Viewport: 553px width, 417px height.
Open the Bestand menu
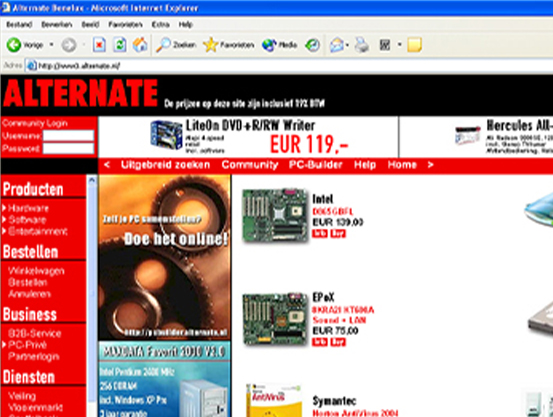[x=19, y=25]
